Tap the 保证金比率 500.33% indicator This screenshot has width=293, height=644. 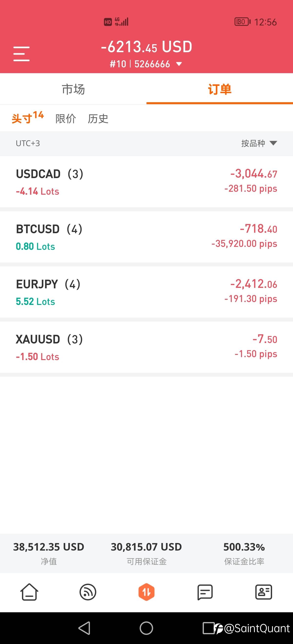[244, 553]
